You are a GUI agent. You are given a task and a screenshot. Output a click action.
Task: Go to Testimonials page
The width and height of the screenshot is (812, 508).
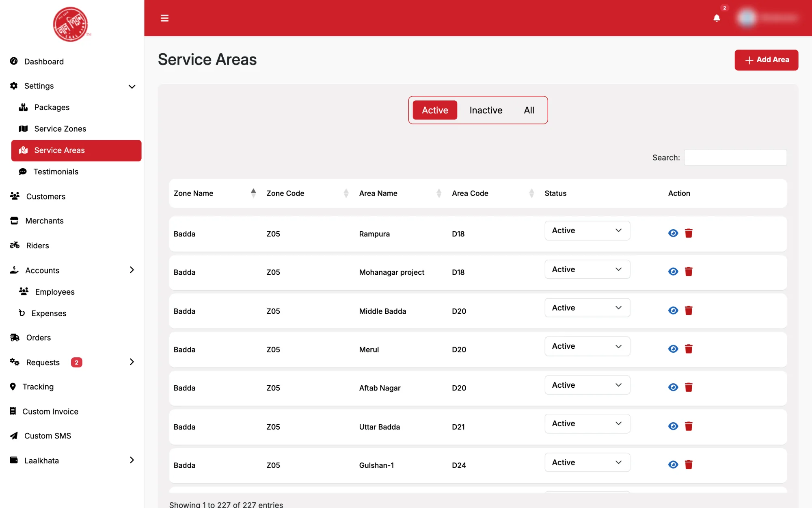coord(56,172)
